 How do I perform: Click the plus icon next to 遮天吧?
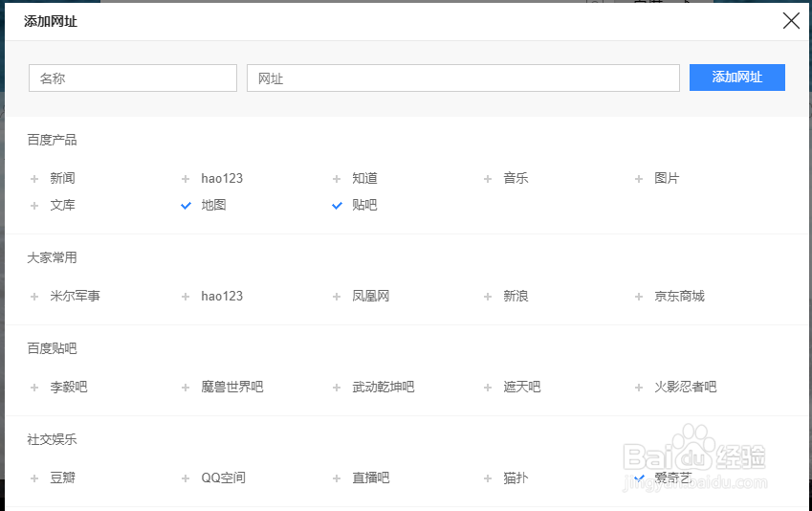(x=488, y=388)
